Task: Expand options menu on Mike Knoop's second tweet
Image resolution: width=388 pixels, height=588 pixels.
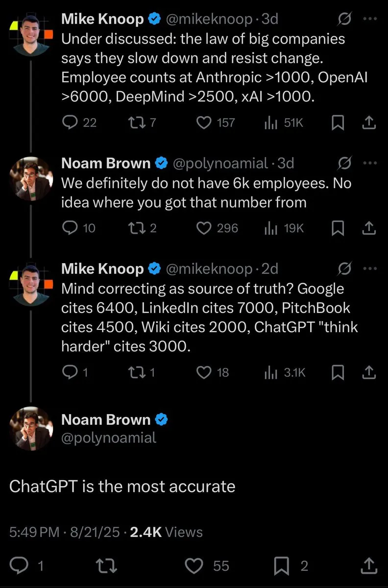Action: 370,268
